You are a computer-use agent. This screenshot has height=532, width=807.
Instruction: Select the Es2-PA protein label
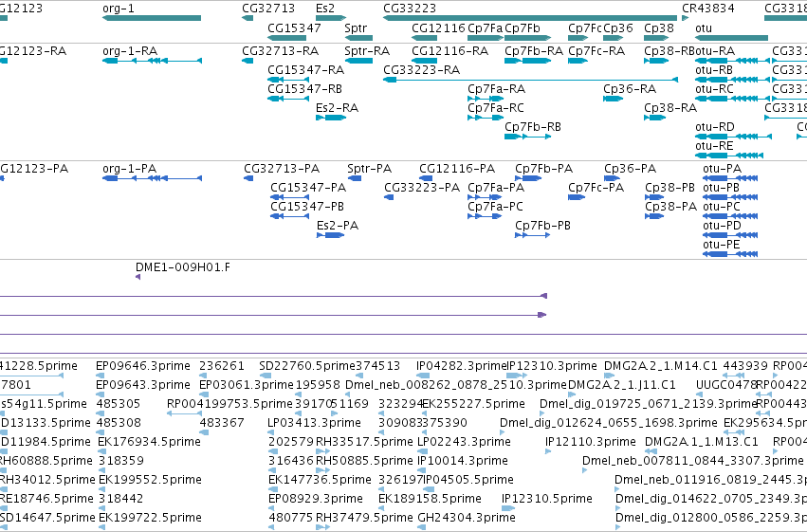click(x=338, y=226)
